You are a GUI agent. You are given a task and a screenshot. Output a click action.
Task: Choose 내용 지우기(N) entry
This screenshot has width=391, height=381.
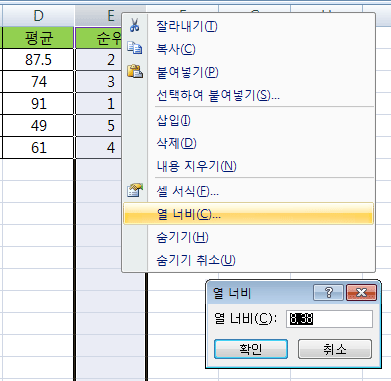tap(248, 166)
